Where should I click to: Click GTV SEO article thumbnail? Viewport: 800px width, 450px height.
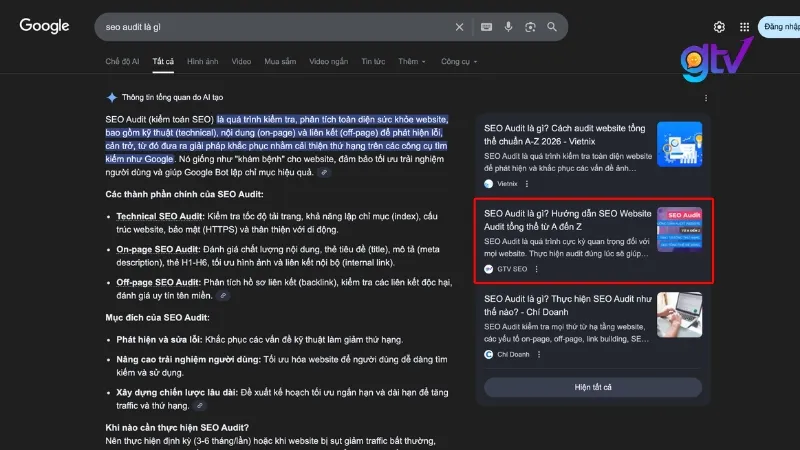tap(679, 230)
